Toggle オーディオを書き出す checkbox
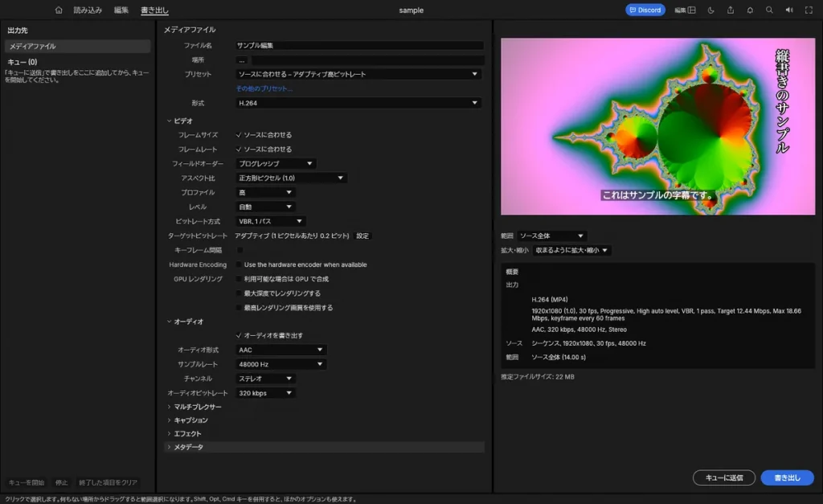The width and height of the screenshot is (823, 504). click(239, 335)
